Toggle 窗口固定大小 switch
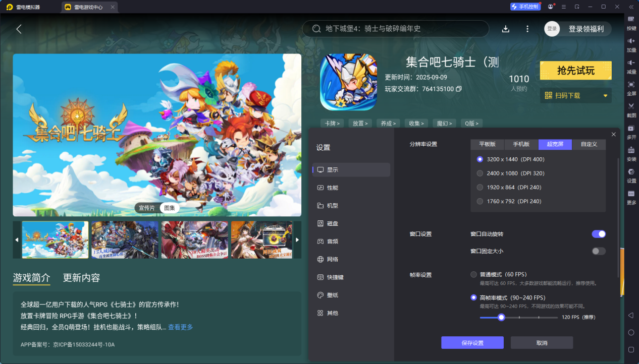The image size is (639, 364). 599,251
